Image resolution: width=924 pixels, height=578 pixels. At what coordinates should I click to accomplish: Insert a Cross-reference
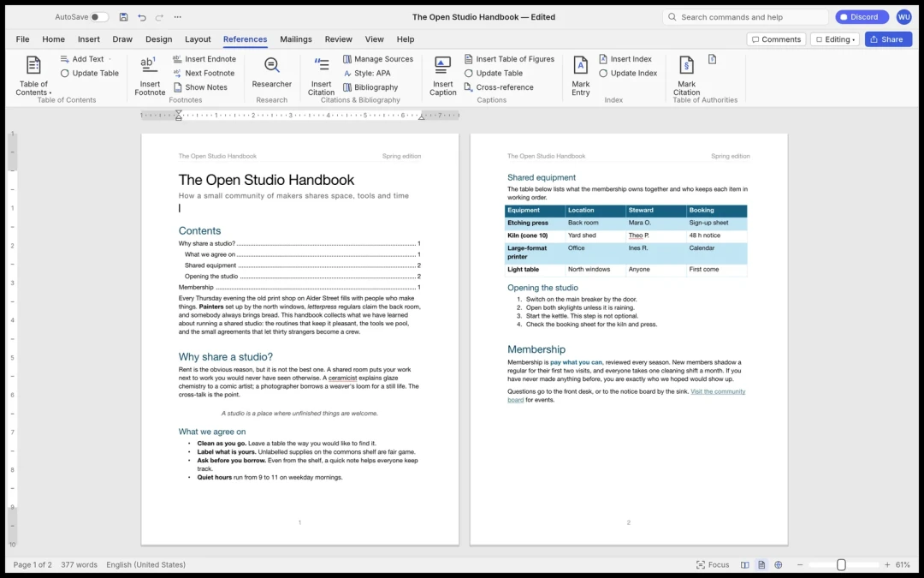[x=499, y=87]
